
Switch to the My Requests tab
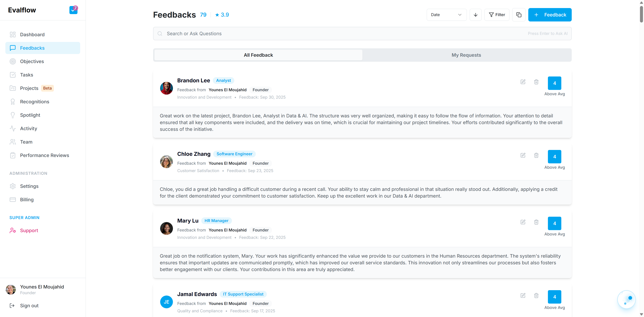click(x=466, y=55)
